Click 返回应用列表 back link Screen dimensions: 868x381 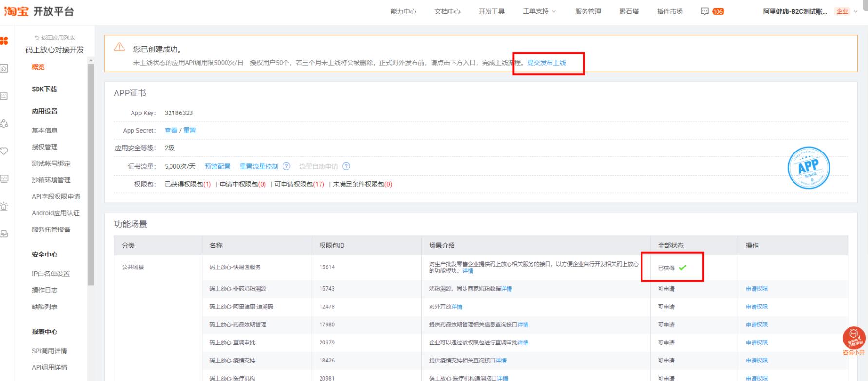tap(55, 38)
